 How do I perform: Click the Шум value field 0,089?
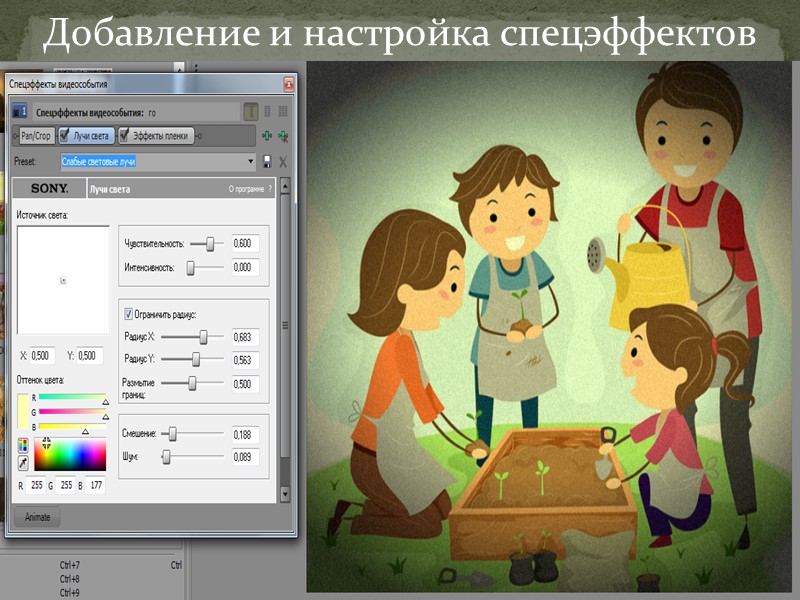click(245, 457)
